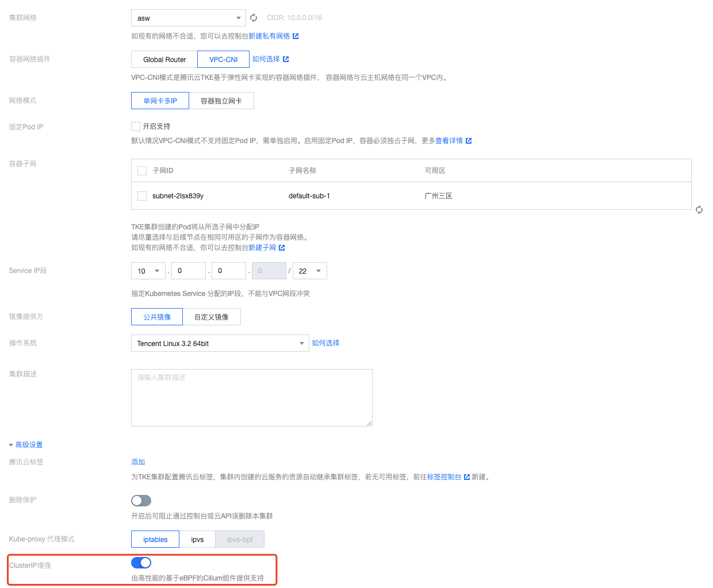Open external icon beside 标签控制台

(x=467, y=477)
